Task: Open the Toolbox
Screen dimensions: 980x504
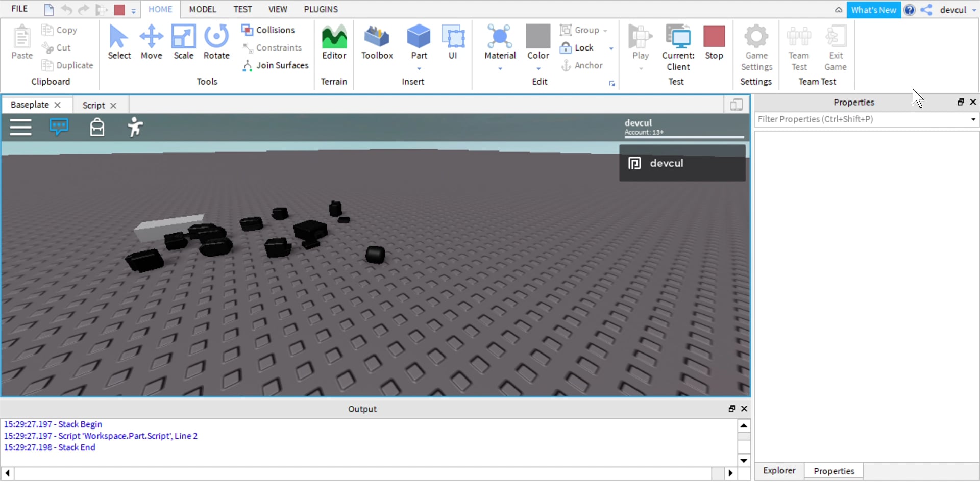Action: coord(377,42)
